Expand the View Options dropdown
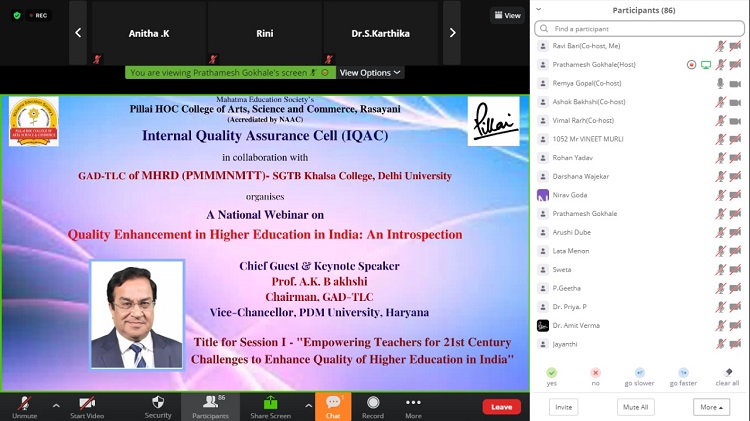This screenshot has height=421, width=750. [x=370, y=73]
